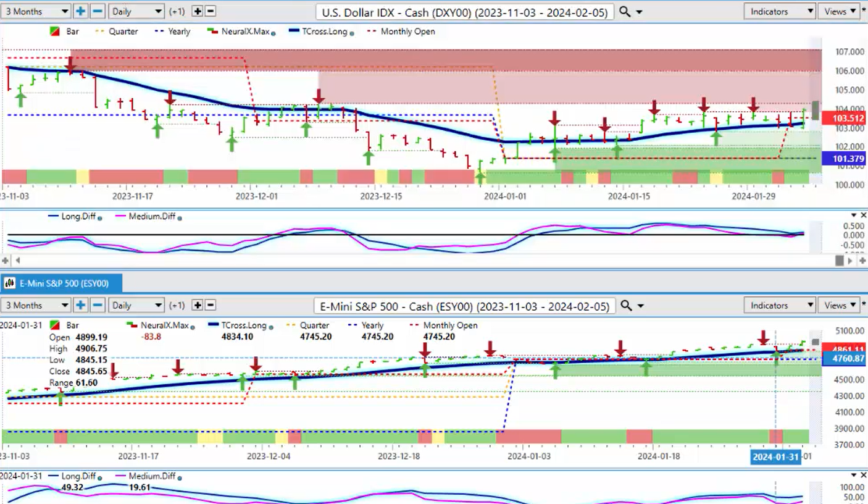
Task: Open the Indicators dropdown in DXY chart
Action: [780, 11]
